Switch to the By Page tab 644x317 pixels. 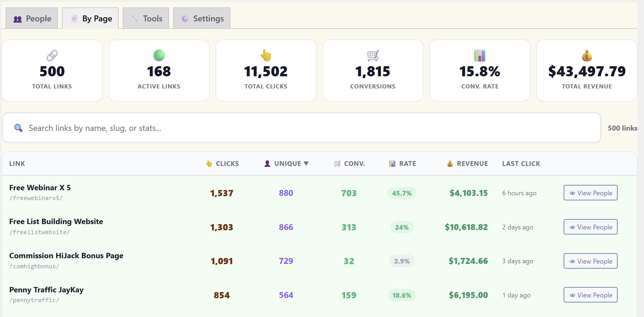pos(90,18)
